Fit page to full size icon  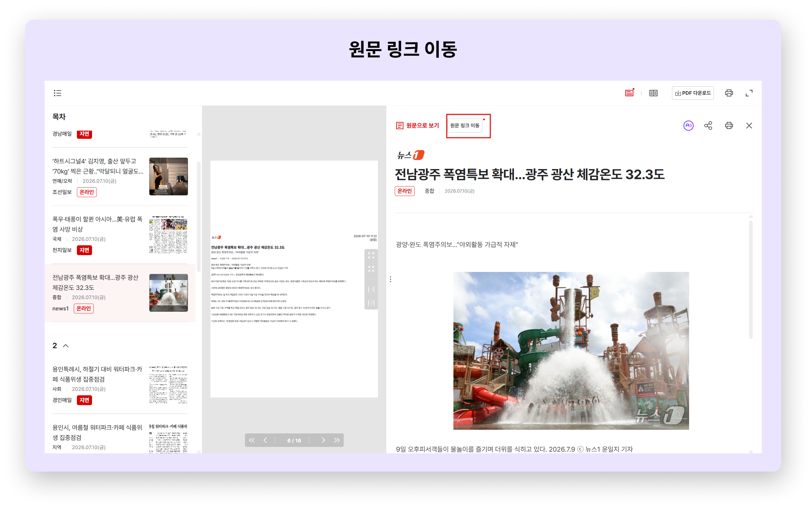coord(371,303)
